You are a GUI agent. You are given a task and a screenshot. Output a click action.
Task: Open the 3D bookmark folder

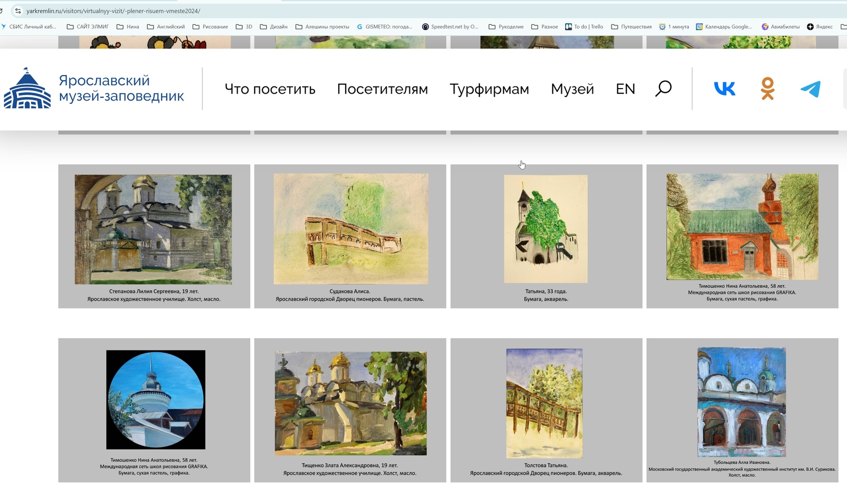tap(244, 27)
